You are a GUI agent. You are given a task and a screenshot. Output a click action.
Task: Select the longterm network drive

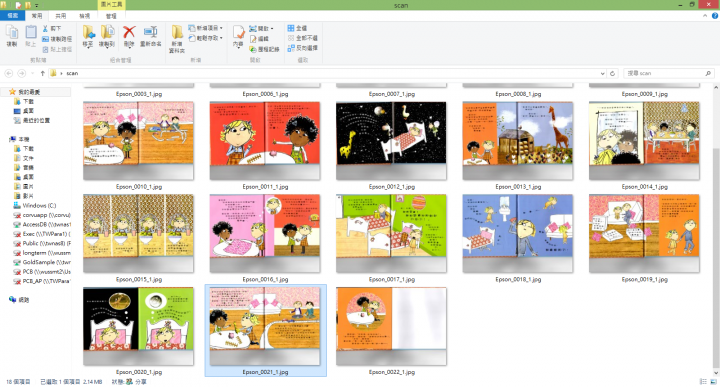coord(42,252)
